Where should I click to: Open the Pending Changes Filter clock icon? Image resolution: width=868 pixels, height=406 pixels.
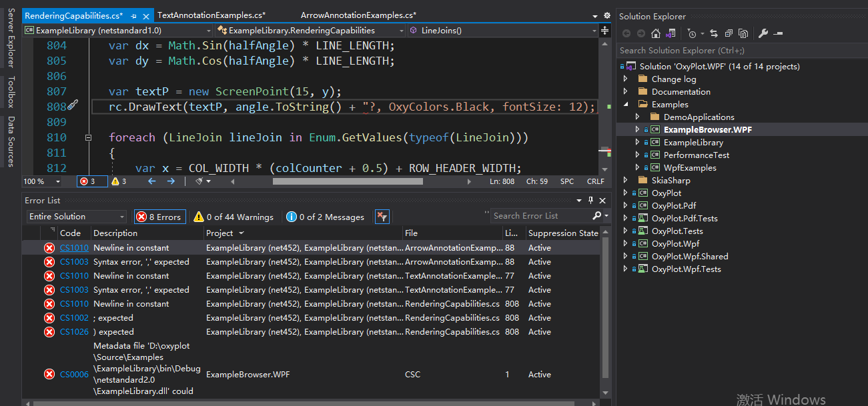(x=693, y=33)
